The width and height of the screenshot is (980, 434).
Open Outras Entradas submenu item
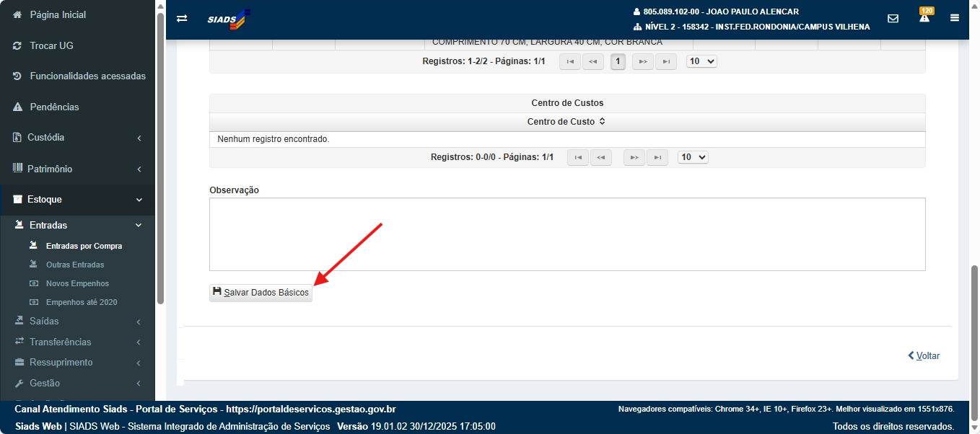click(75, 265)
